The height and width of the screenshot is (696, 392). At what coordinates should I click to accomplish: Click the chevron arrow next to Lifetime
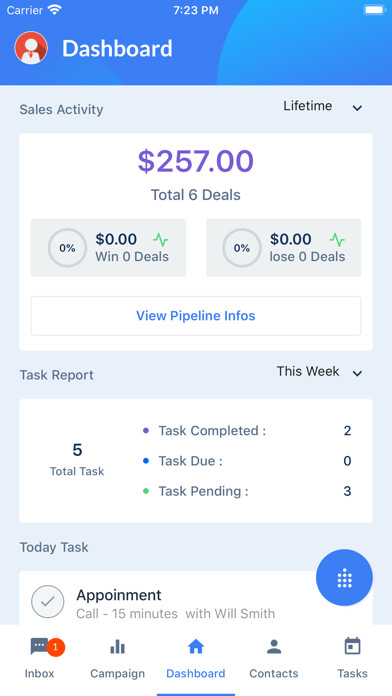[357, 108]
